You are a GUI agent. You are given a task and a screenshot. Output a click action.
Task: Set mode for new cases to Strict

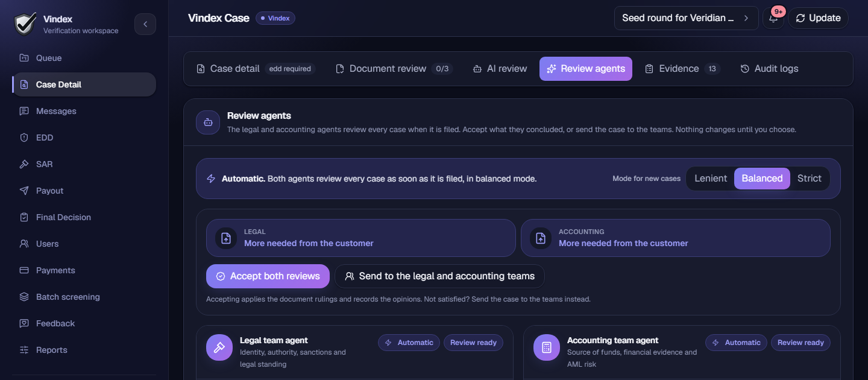pyautogui.click(x=809, y=179)
